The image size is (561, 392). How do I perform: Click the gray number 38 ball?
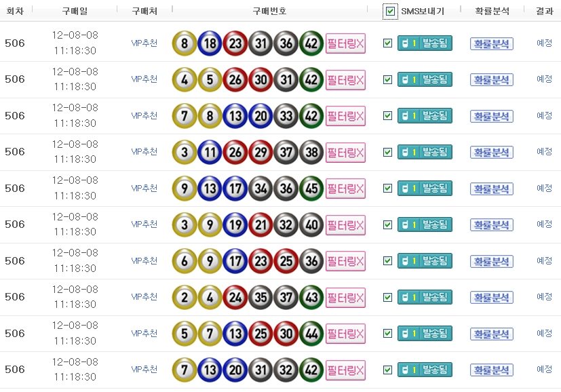[x=311, y=152]
